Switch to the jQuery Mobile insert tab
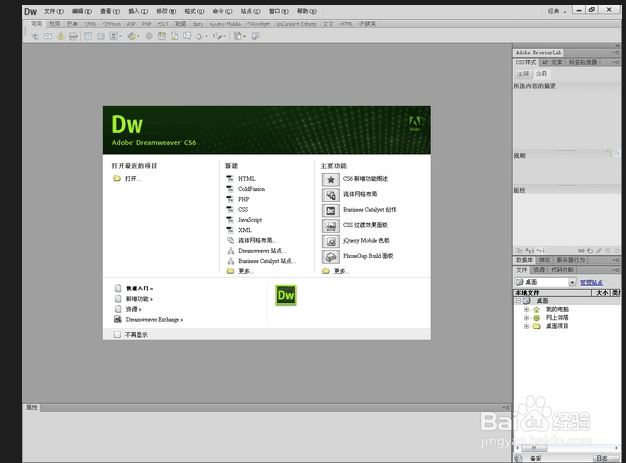 pyautogui.click(x=225, y=24)
